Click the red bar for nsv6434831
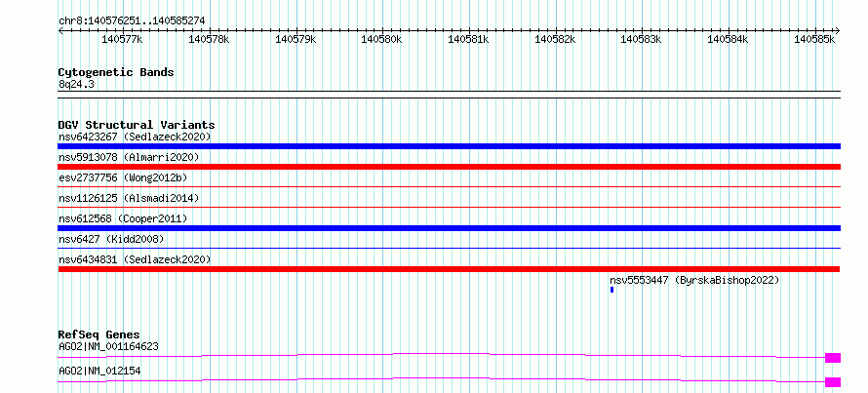 (449, 269)
